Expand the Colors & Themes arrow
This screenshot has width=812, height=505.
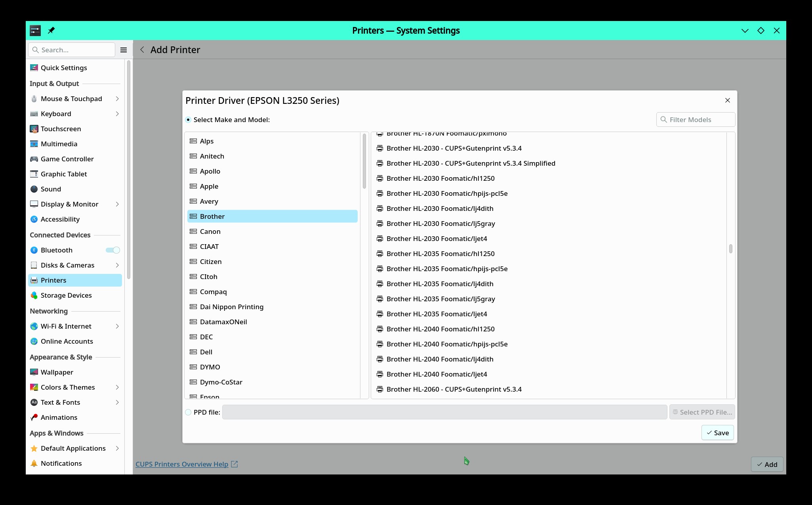click(x=117, y=387)
